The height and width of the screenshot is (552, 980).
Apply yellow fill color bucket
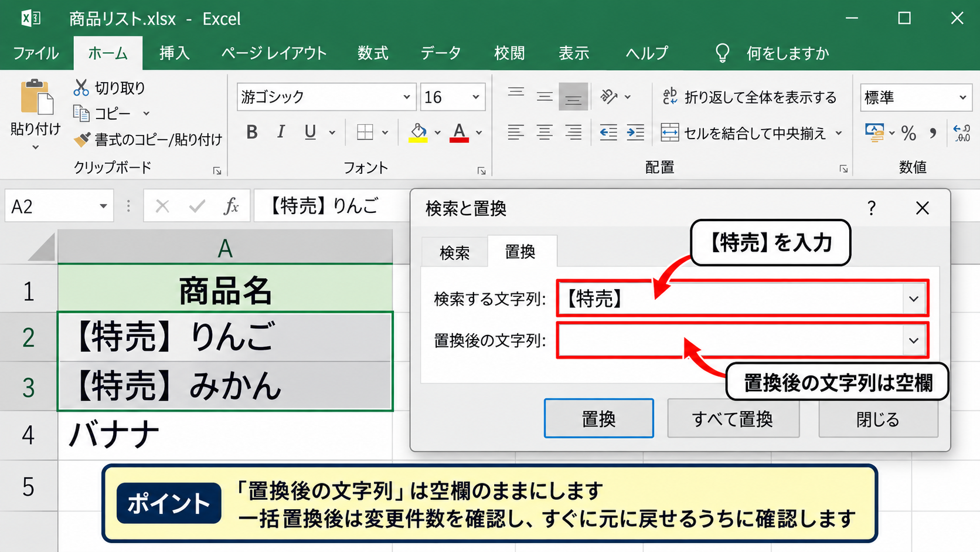[418, 133]
